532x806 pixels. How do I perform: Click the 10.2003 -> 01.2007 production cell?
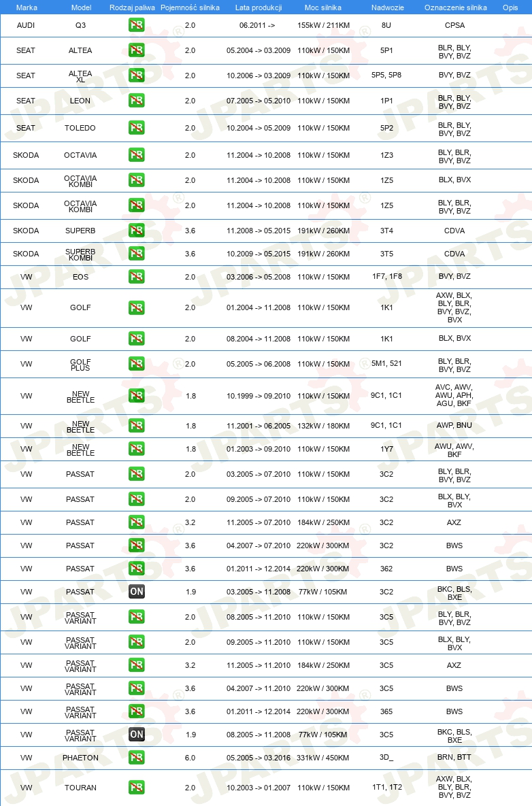(259, 788)
